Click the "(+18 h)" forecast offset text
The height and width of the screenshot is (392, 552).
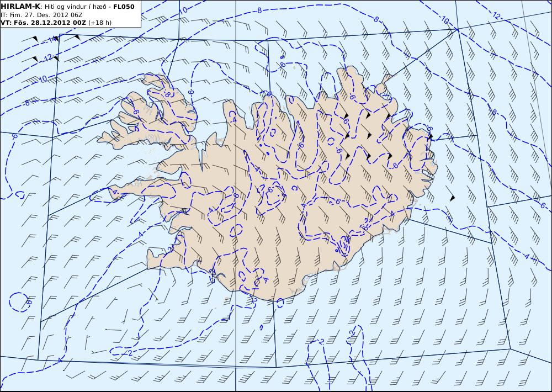coord(100,23)
